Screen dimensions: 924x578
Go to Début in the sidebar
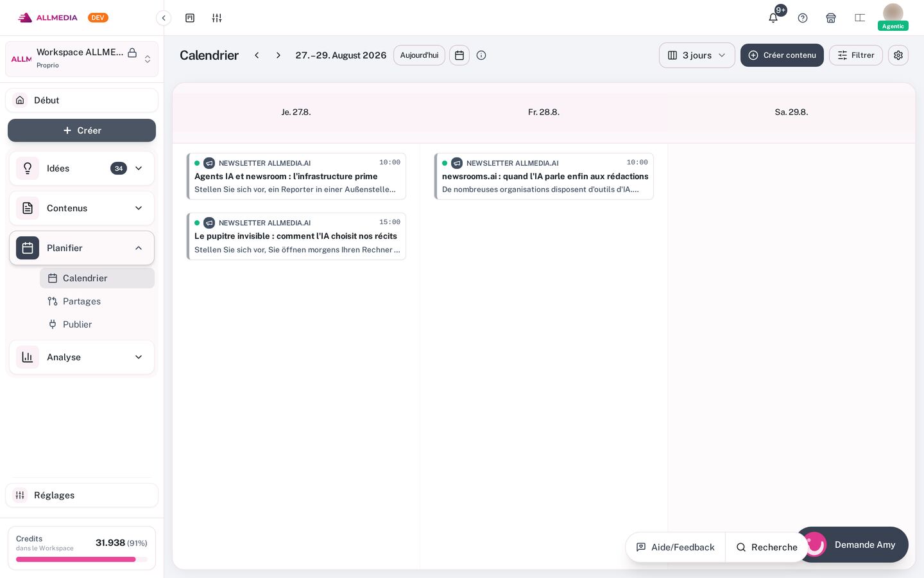tap(81, 100)
